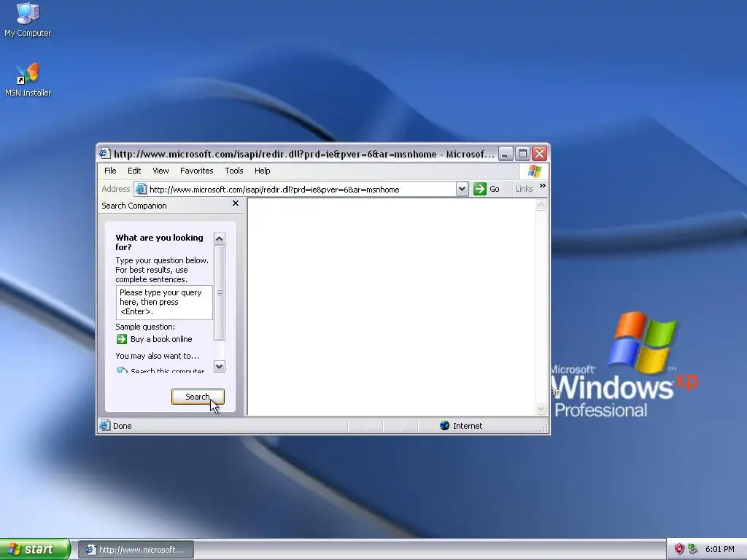Viewport: 747px width, 560px height.
Task: Close the Search Companion pane
Action: tap(236, 203)
